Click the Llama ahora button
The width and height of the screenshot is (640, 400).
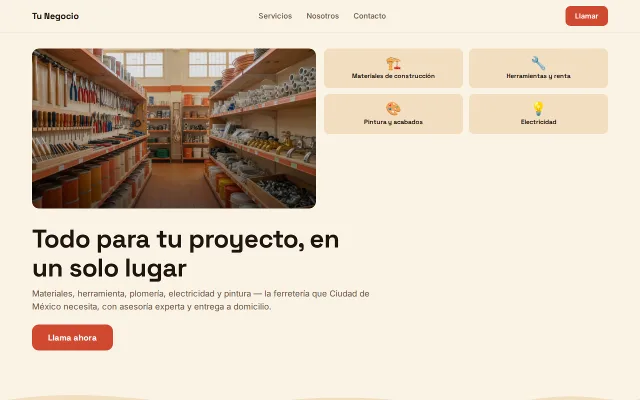coord(72,338)
